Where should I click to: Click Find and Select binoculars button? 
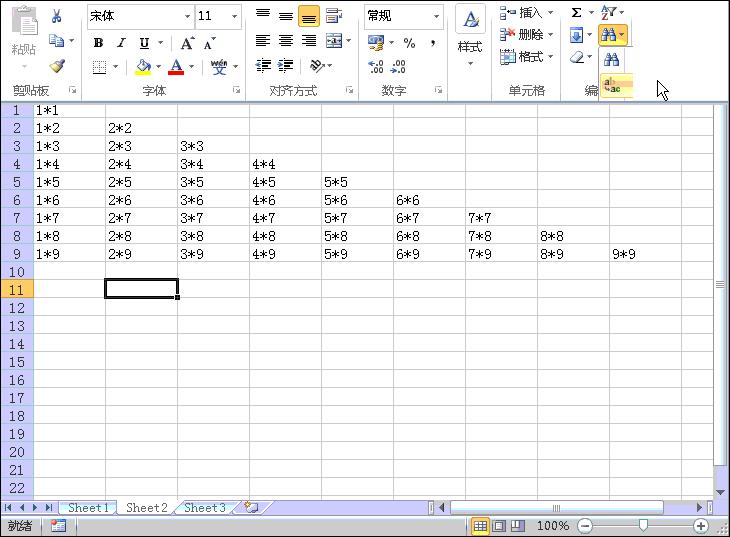(613, 35)
